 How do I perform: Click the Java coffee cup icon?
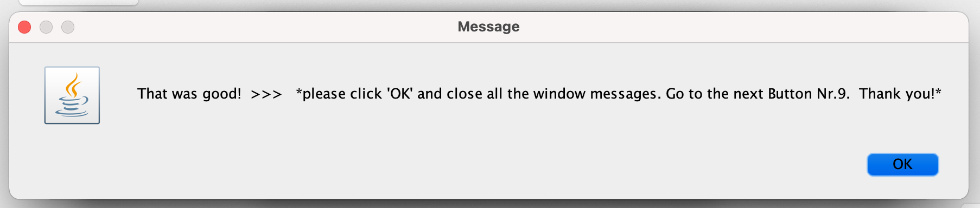tap(72, 95)
